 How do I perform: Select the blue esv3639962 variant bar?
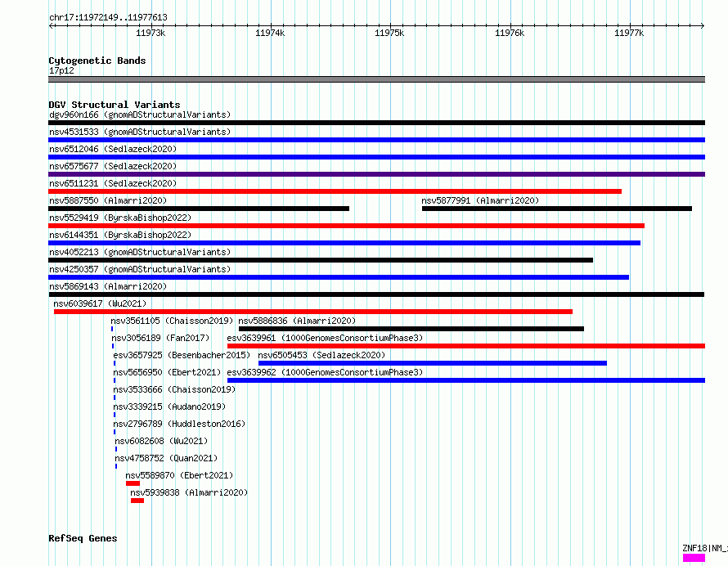pyautogui.click(x=466, y=380)
